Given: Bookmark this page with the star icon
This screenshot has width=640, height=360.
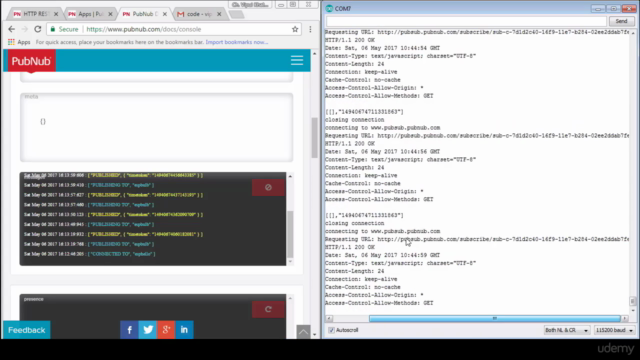Looking at the screenshot, I should coord(295,29).
